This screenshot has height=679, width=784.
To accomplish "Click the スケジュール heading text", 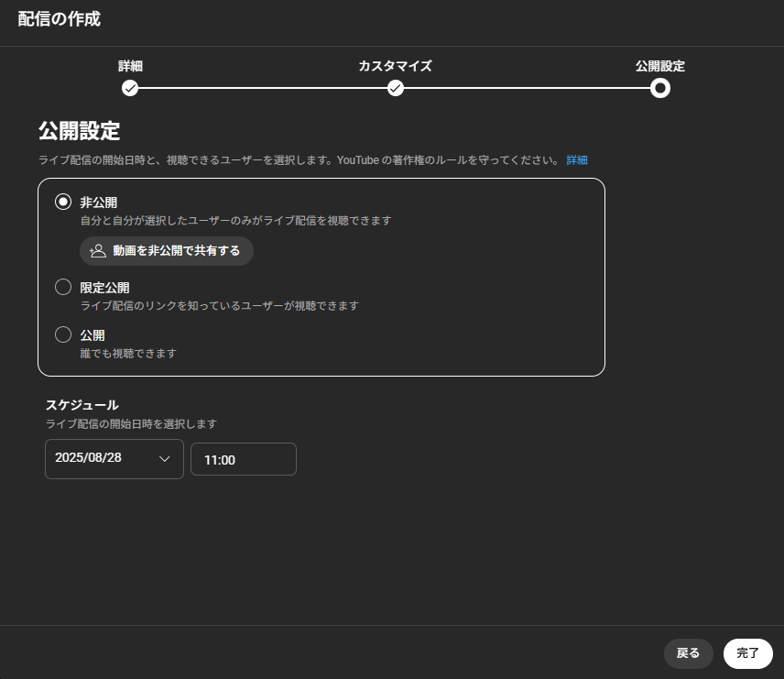I will click(82, 405).
